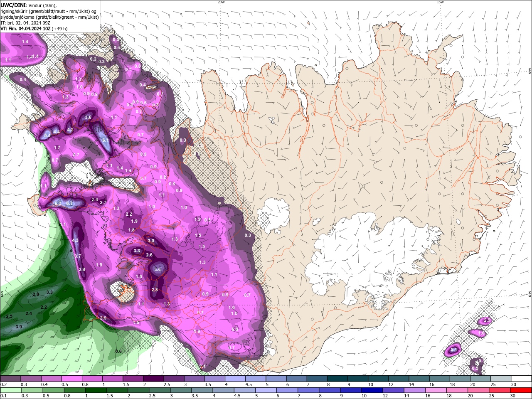Click the VT: Fim. 04.04.2024 10Z valid time
Viewport: 532px width, 399px height.
(x=25, y=29)
